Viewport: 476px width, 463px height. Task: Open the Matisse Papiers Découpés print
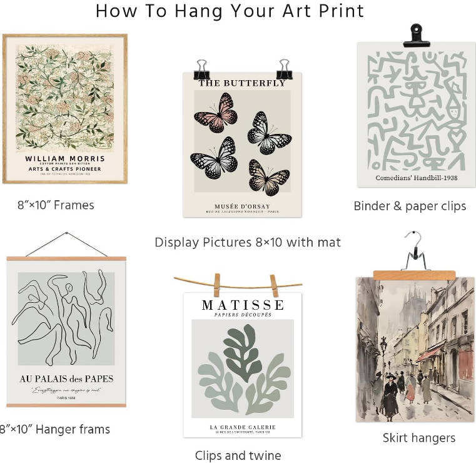tap(243, 365)
